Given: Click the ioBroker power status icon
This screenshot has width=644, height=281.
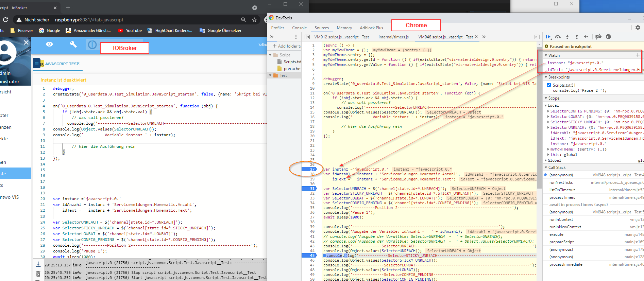Looking at the screenshot, I should point(92,45).
